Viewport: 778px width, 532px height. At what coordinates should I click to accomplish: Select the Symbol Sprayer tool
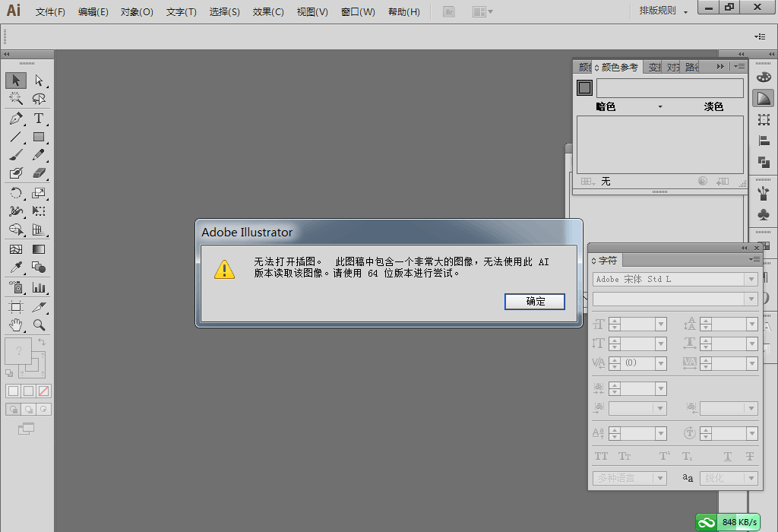[16, 287]
